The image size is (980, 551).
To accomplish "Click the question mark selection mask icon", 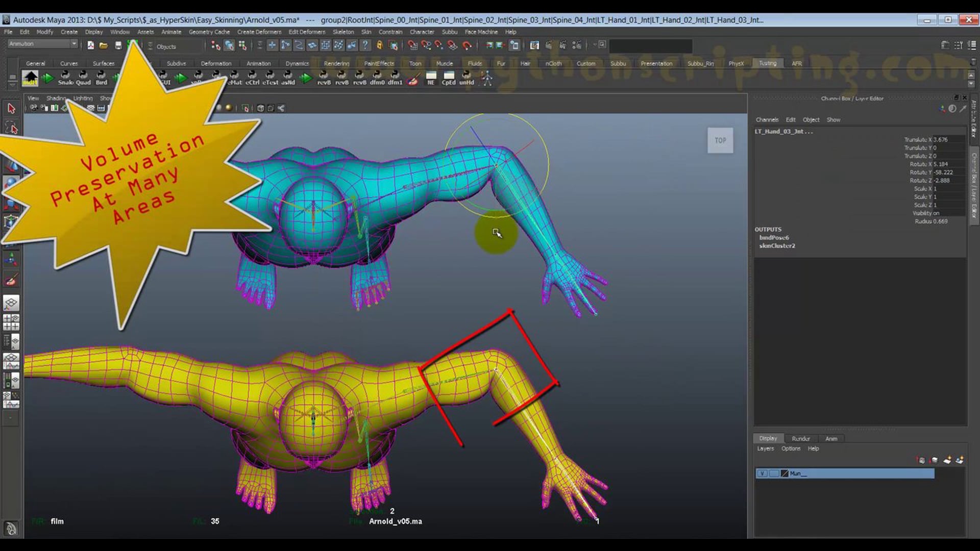I will (365, 45).
